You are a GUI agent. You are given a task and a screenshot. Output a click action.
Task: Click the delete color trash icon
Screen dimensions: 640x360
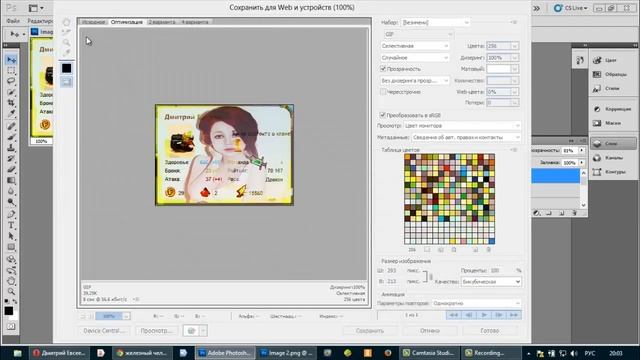489,249
